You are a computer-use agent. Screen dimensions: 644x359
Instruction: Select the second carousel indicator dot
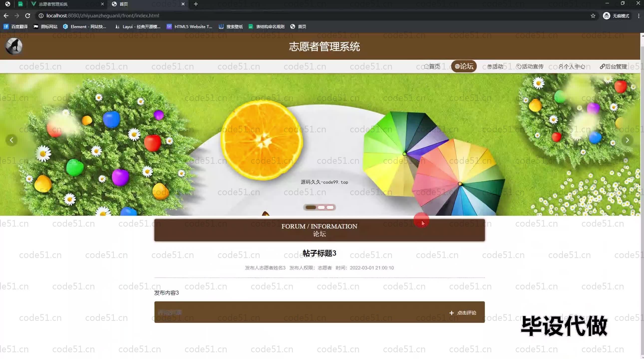coord(321,207)
